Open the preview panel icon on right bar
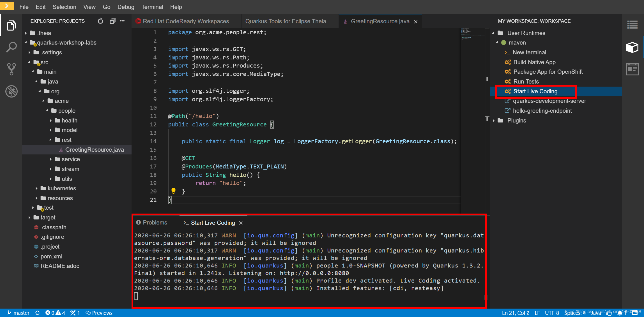 pos(632,69)
